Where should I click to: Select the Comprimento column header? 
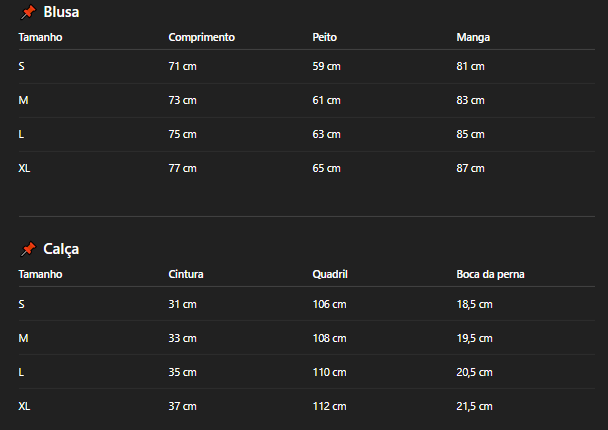(201, 37)
